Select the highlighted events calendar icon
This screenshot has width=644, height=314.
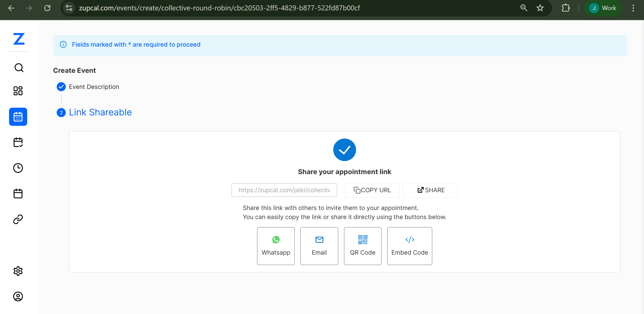[x=18, y=117]
